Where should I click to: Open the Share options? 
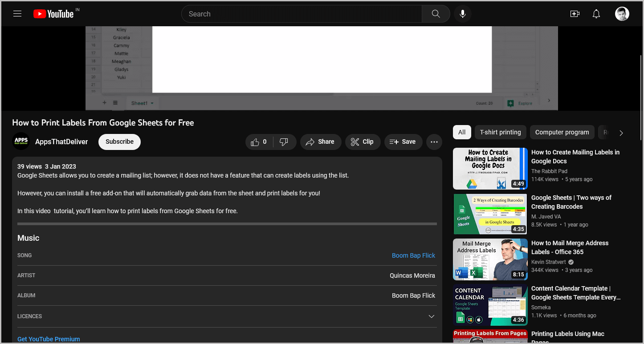321,142
